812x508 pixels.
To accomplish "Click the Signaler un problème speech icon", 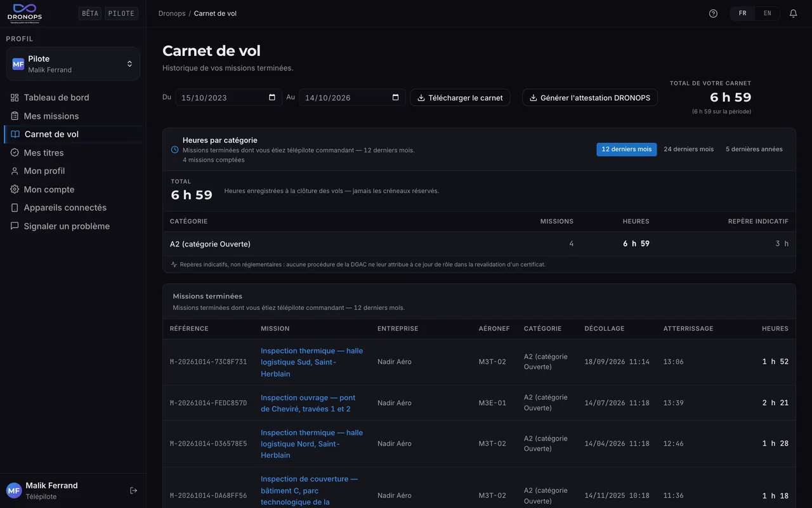I will tap(15, 226).
